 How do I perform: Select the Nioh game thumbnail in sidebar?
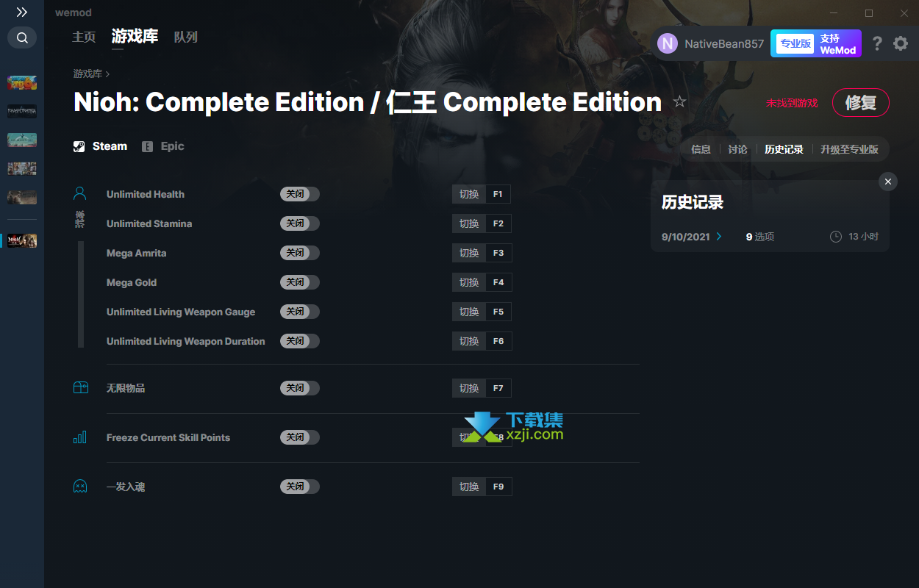coord(22,240)
